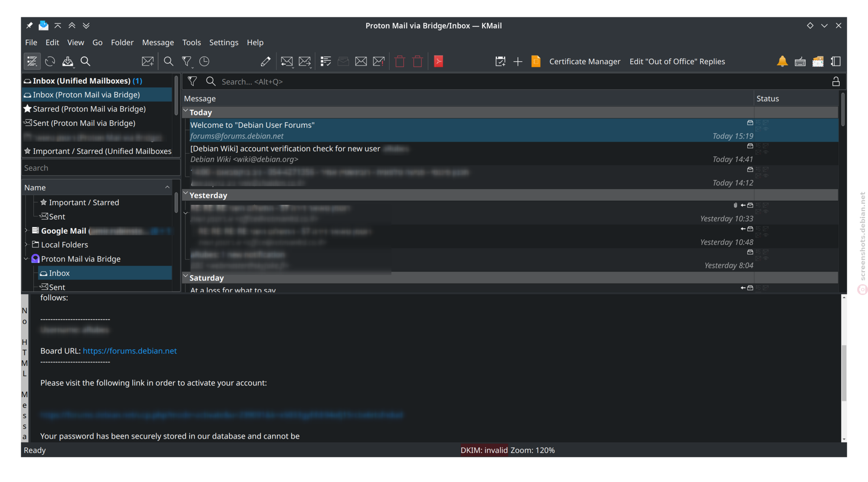Open the toolbar filter funnel icon
868x482 pixels.
(x=187, y=62)
